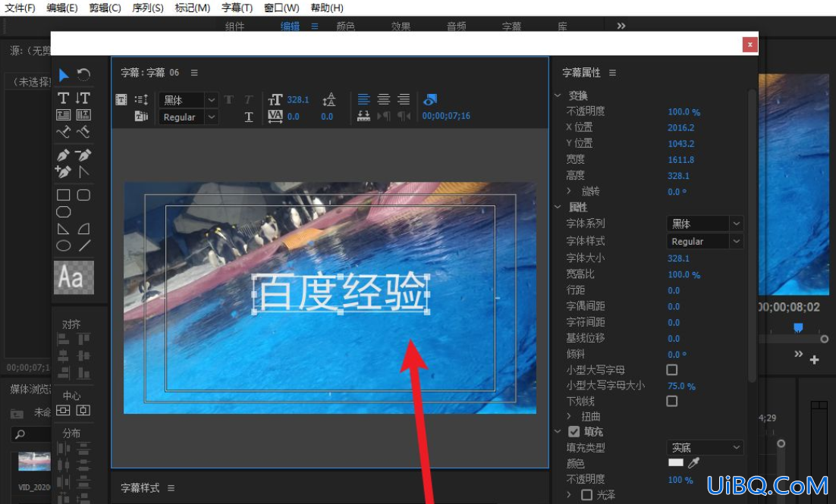The width and height of the screenshot is (836, 504).
Task: Select the Vertical Path Type tool
Action: pyautogui.click(x=83, y=132)
